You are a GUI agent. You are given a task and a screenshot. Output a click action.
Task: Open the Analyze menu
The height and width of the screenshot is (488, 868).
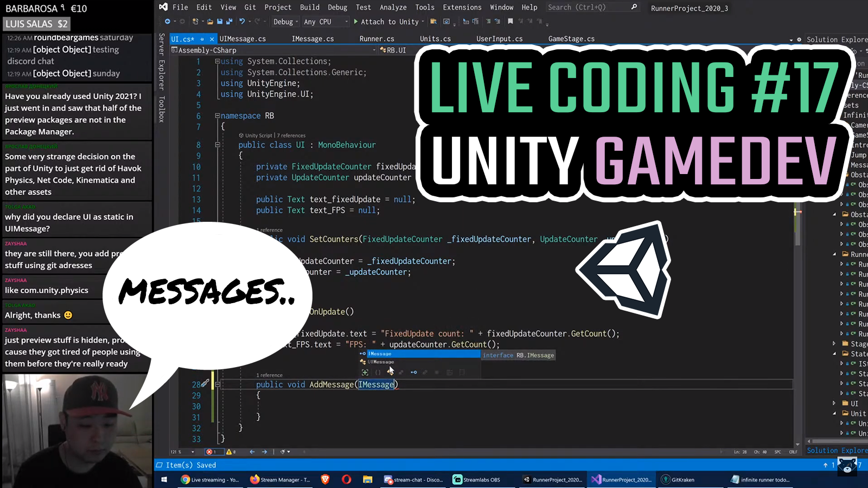[393, 7]
